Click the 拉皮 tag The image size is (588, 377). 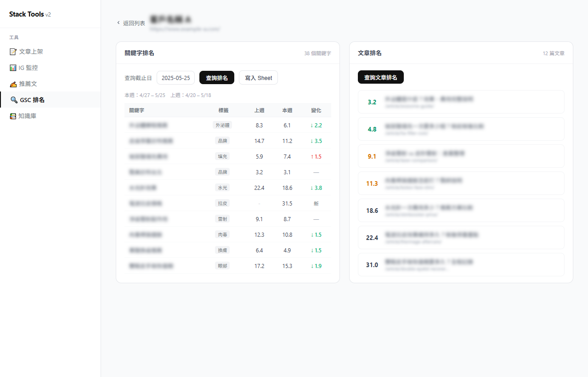tap(223, 203)
